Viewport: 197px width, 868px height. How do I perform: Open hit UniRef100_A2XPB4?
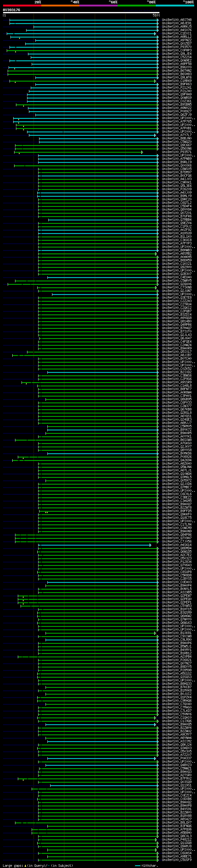point(177,656)
